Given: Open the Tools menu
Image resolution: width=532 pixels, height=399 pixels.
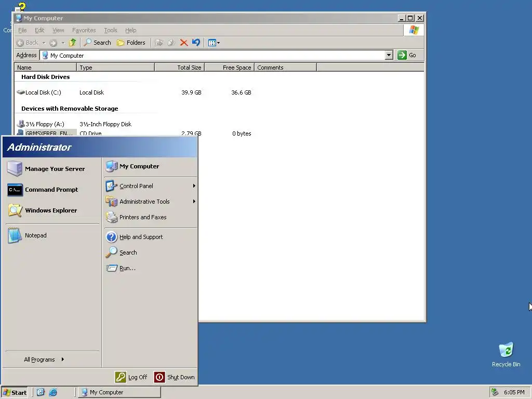Looking at the screenshot, I should click(110, 30).
